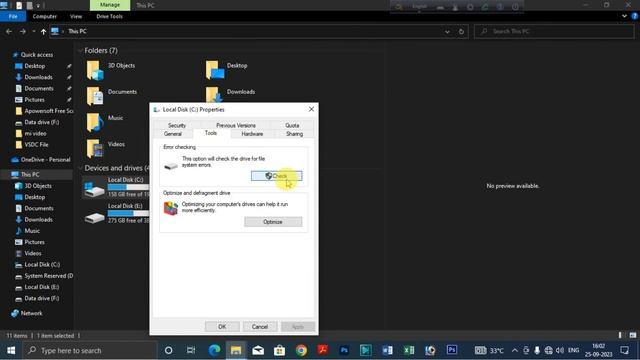Collapse the Devices and drives group
This screenshot has width=640, height=360.
tap(80, 168)
